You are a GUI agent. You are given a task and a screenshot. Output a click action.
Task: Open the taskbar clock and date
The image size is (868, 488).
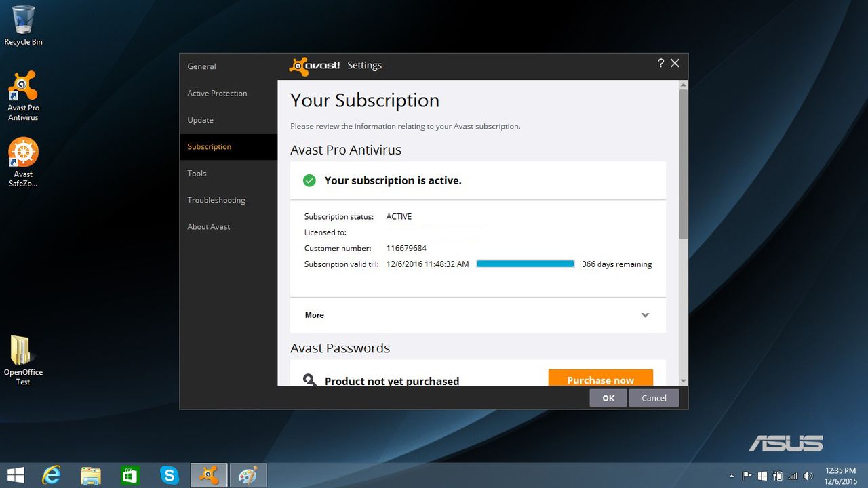(x=840, y=476)
